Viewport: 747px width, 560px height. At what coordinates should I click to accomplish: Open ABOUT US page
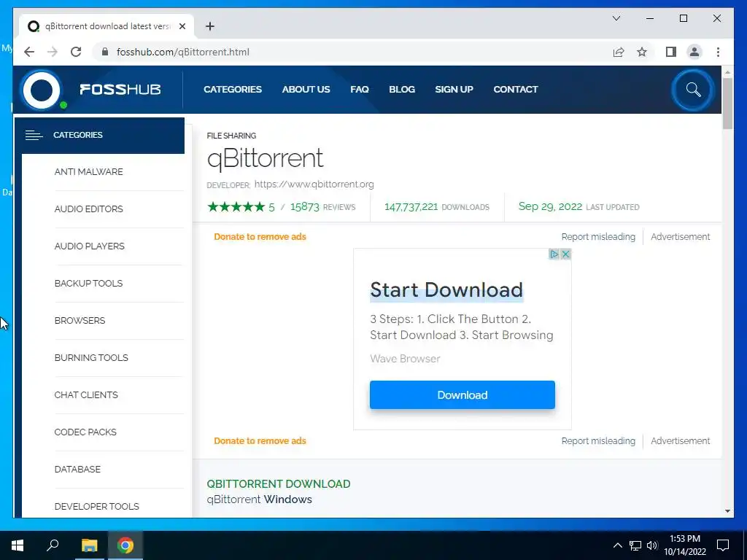click(x=306, y=90)
